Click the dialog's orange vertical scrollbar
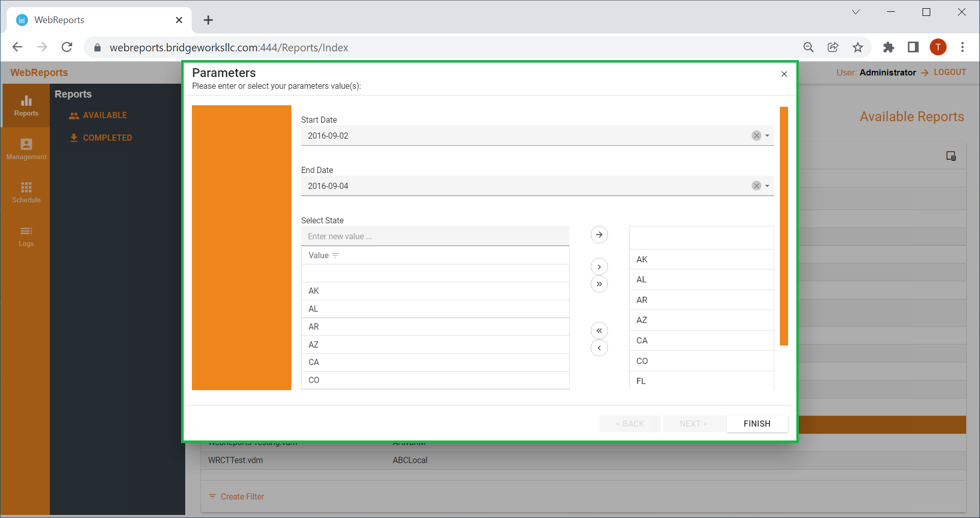Screen dimensions: 980x518 783,226
